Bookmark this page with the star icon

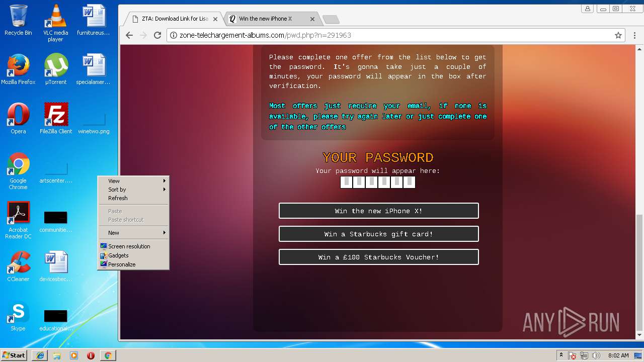618,35
